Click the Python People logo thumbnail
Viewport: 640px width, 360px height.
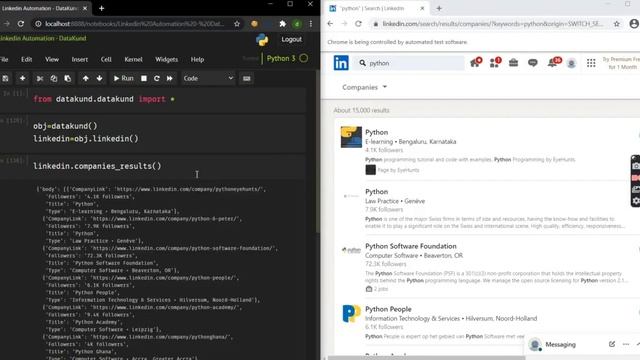point(351,314)
